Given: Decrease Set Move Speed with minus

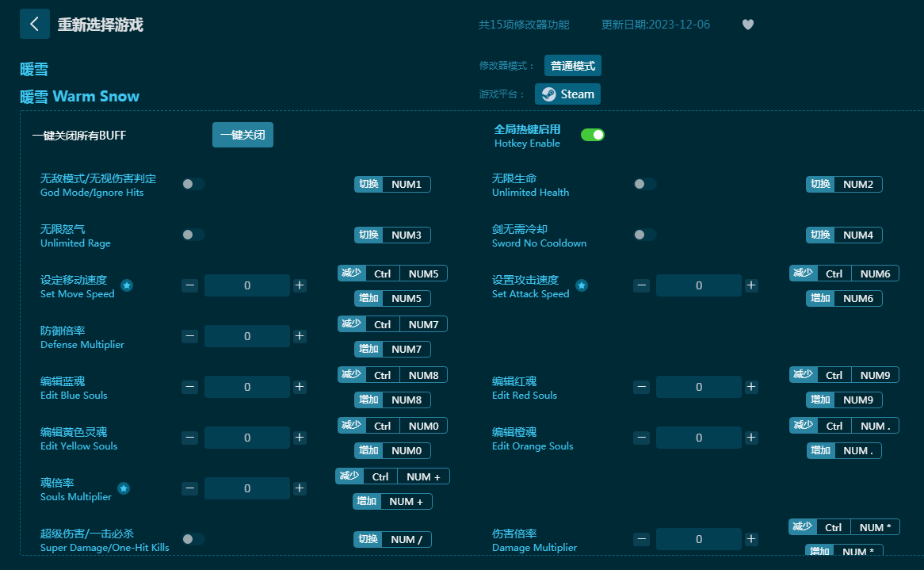Looking at the screenshot, I should [x=189, y=285].
